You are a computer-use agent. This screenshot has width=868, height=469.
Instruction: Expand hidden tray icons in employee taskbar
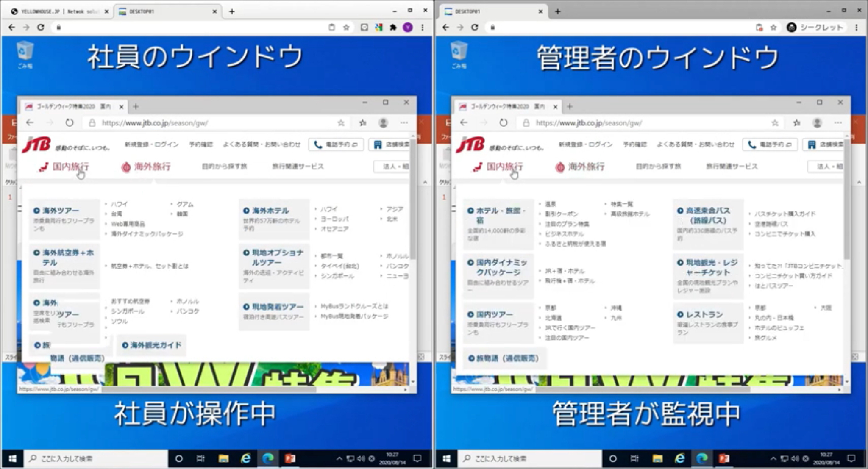click(x=339, y=459)
